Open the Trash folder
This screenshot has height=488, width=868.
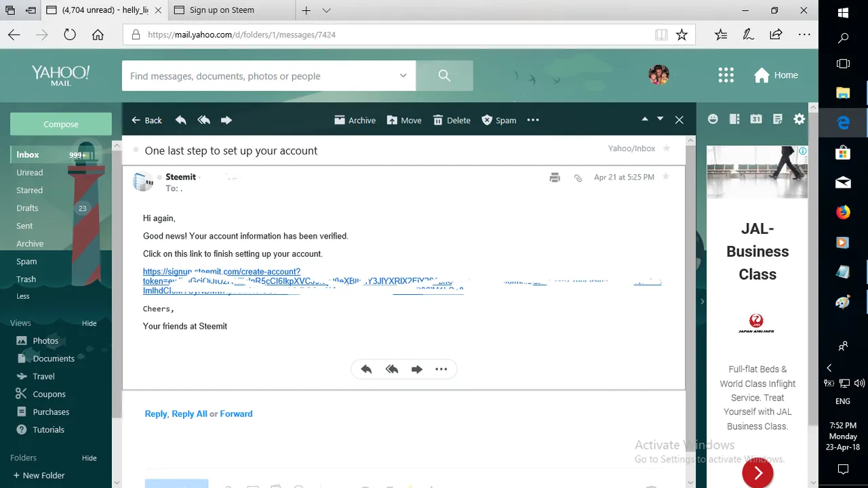26,279
